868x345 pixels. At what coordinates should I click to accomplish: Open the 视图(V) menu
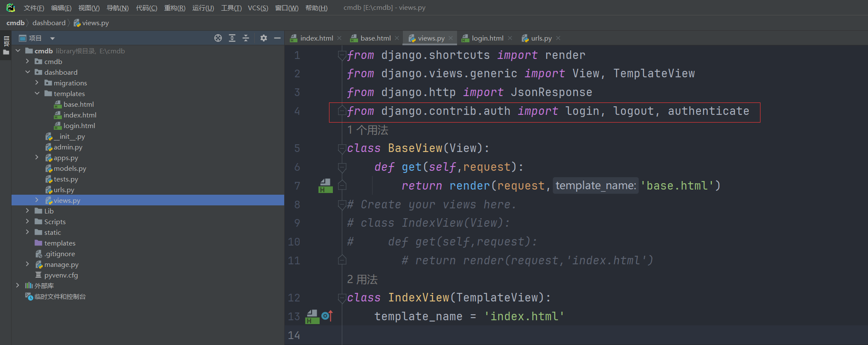89,8
